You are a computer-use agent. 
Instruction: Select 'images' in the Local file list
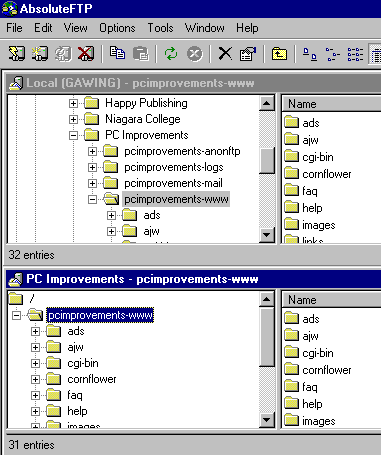pyautogui.click(x=318, y=225)
